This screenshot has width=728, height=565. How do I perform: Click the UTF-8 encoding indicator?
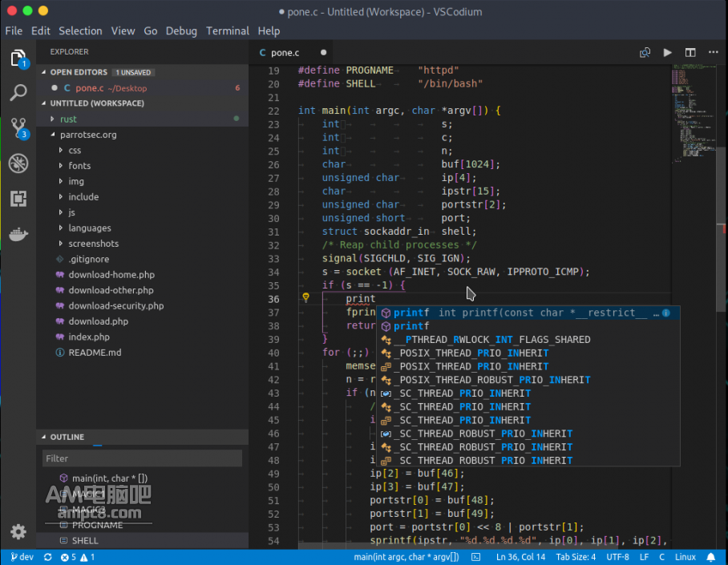617,557
